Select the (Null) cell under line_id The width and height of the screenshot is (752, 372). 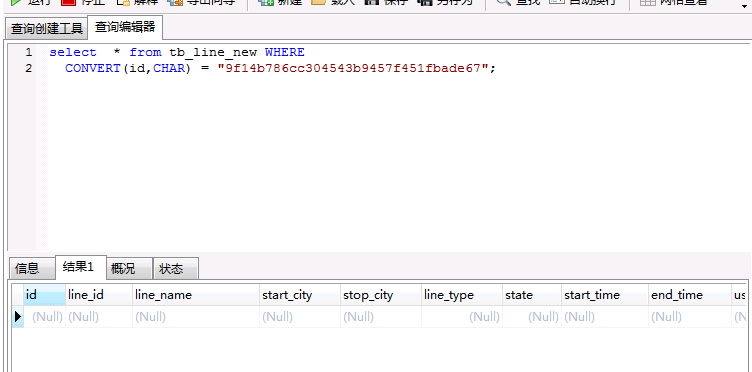99,317
